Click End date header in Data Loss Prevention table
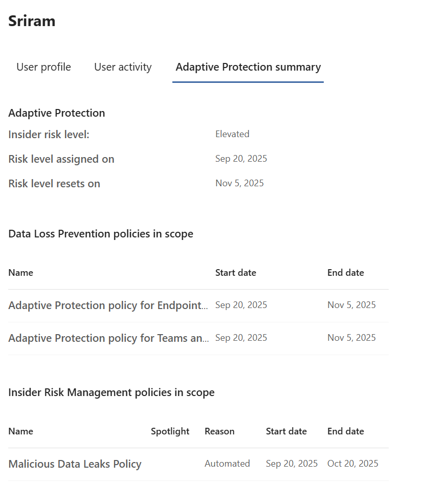Image resolution: width=424 pixels, height=504 pixels. click(x=346, y=273)
